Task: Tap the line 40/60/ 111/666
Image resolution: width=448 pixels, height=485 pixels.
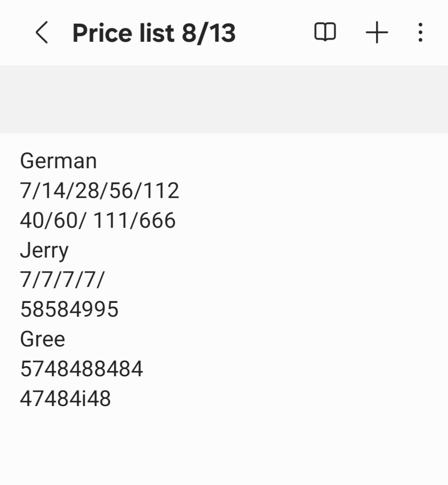Action: (98, 220)
